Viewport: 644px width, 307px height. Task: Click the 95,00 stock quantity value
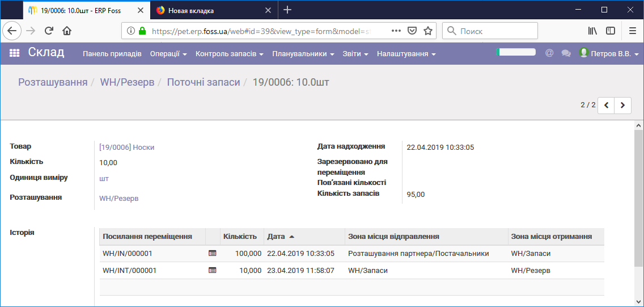click(416, 195)
